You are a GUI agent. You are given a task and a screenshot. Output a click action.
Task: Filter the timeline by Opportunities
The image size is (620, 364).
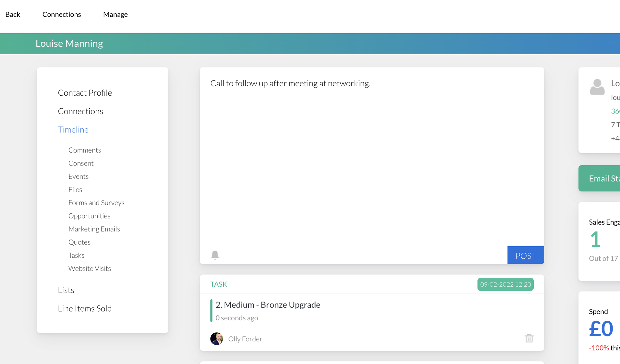click(x=89, y=216)
